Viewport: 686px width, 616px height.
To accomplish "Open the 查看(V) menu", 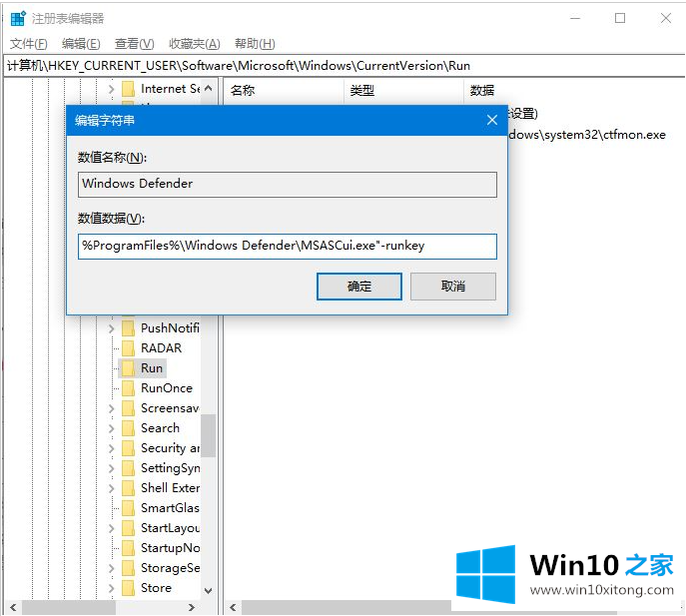I will point(135,44).
